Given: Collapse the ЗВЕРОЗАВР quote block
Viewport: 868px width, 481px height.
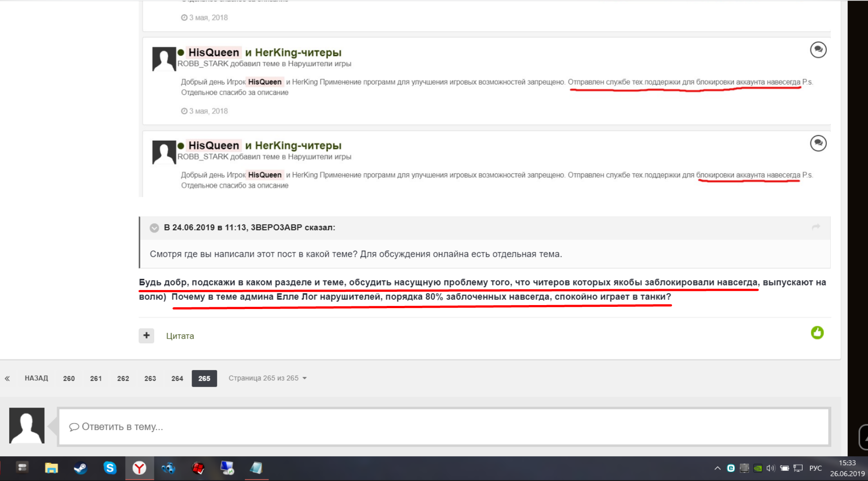Looking at the screenshot, I should [x=154, y=228].
